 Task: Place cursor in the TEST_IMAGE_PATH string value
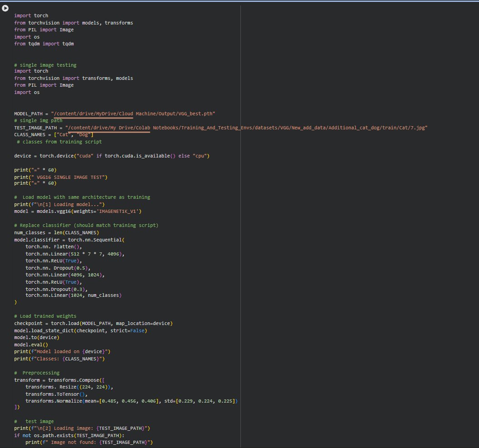(246, 128)
